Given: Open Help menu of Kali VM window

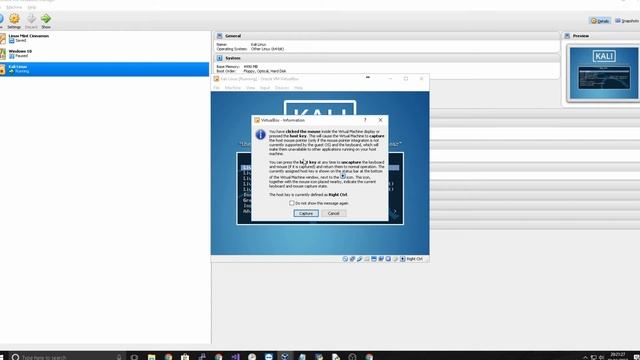Looking at the screenshot, I should pos(298,88).
